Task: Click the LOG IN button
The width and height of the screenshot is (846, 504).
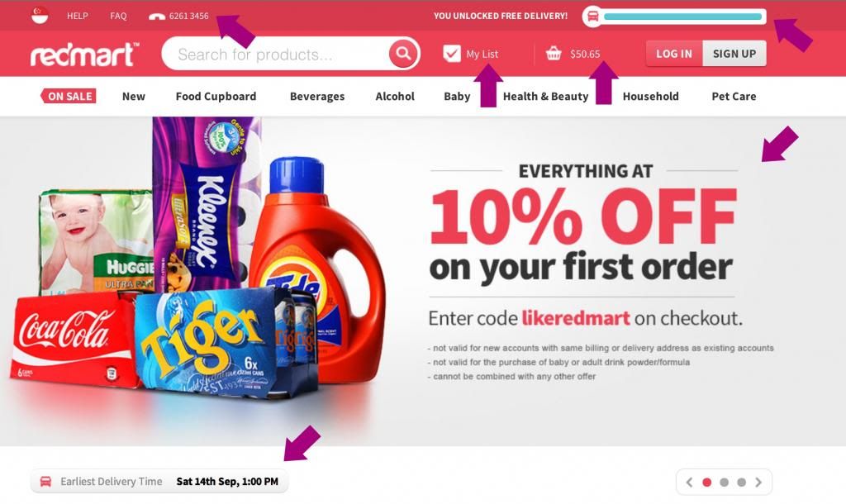Action: [674, 54]
